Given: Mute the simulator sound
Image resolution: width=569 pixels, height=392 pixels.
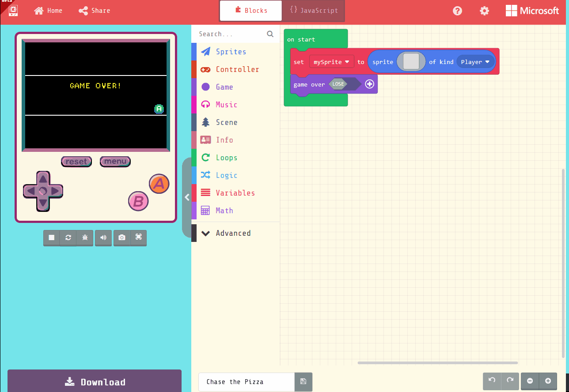Looking at the screenshot, I should [x=103, y=238].
